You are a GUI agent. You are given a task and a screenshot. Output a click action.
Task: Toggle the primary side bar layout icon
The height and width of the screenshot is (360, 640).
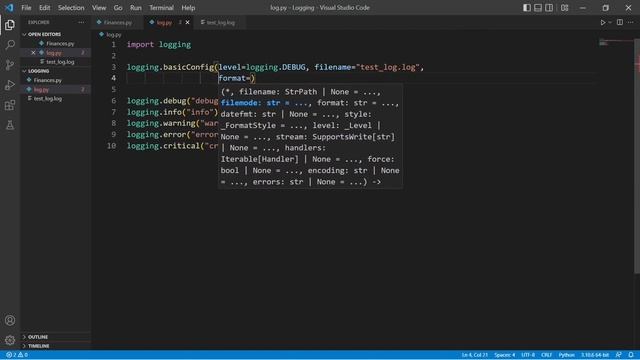point(527,8)
